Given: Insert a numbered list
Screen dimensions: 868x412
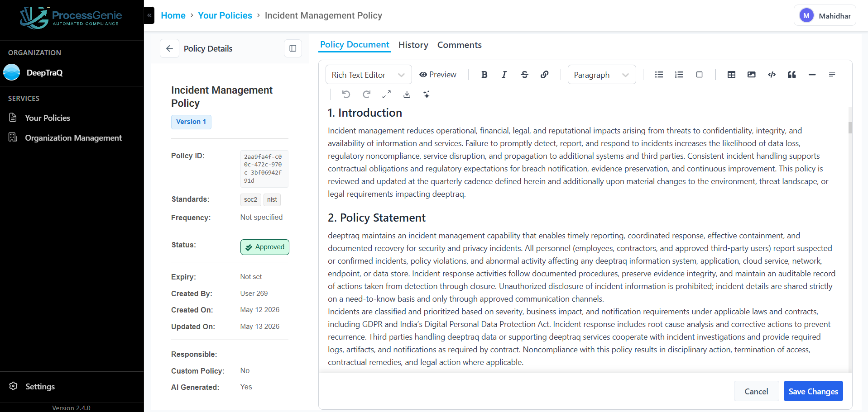Looking at the screenshot, I should pos(679,75).
